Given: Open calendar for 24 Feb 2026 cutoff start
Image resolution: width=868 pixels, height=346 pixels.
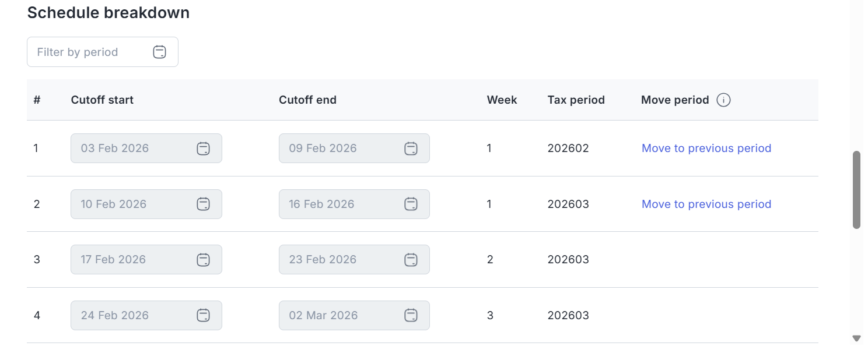Looking at the screenshot, I should click(x=203, y=316).
